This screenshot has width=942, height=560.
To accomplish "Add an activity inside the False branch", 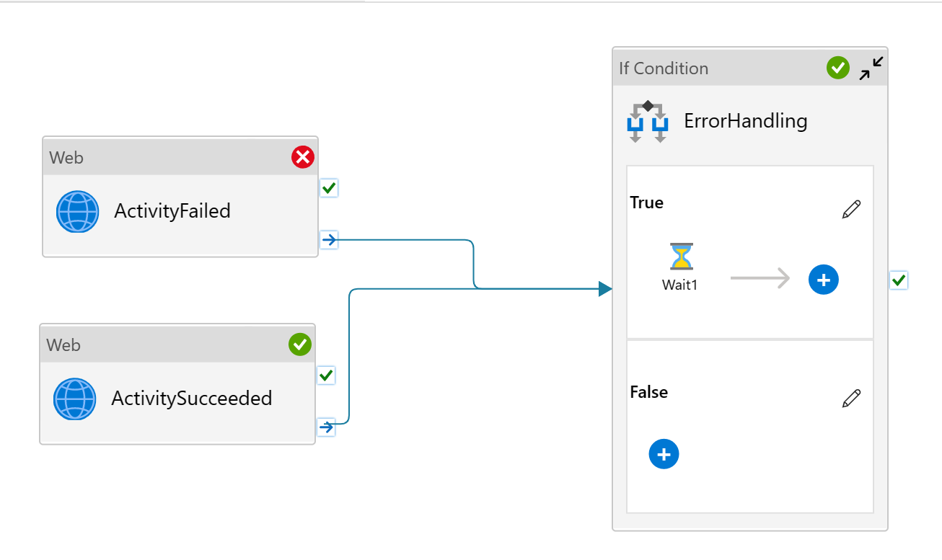I will pyautogui.click(x=664, y=454).
